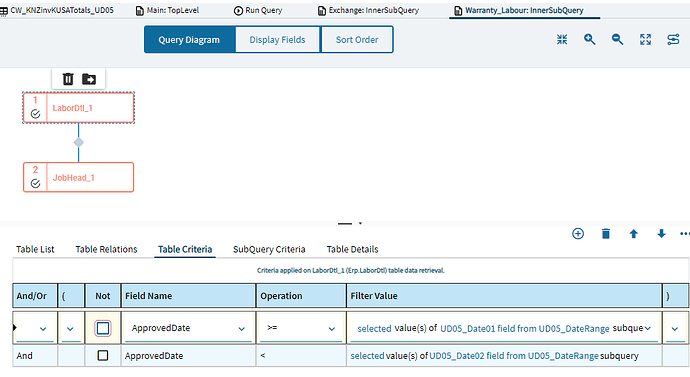
Task: Open the diagram settings sliders icon
Action: point(673,40)
